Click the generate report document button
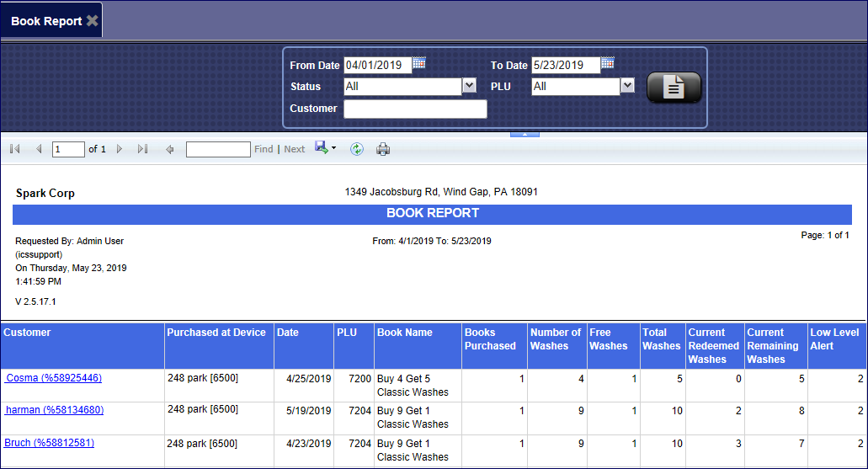 [674, 88]
